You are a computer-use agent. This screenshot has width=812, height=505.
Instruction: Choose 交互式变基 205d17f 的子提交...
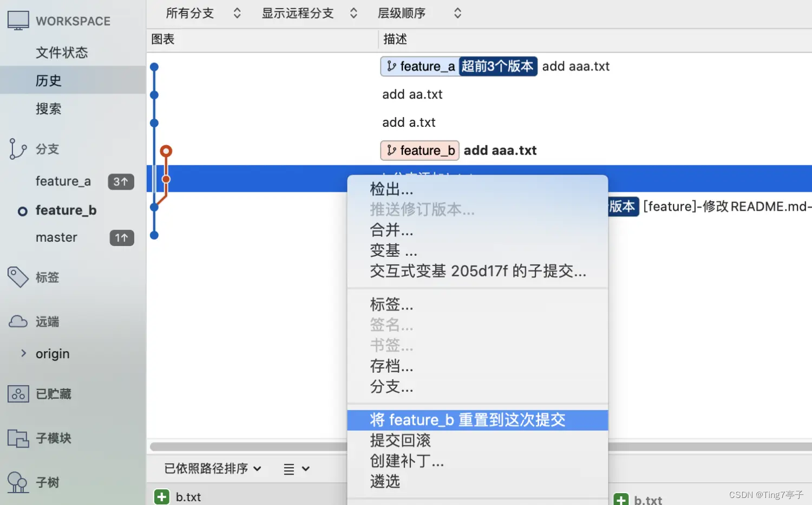point(477,271)
